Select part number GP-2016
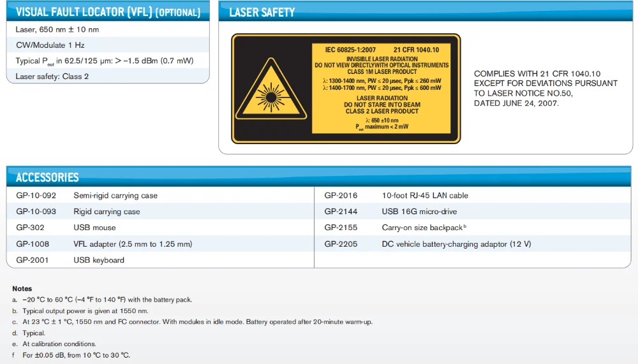 341,195
